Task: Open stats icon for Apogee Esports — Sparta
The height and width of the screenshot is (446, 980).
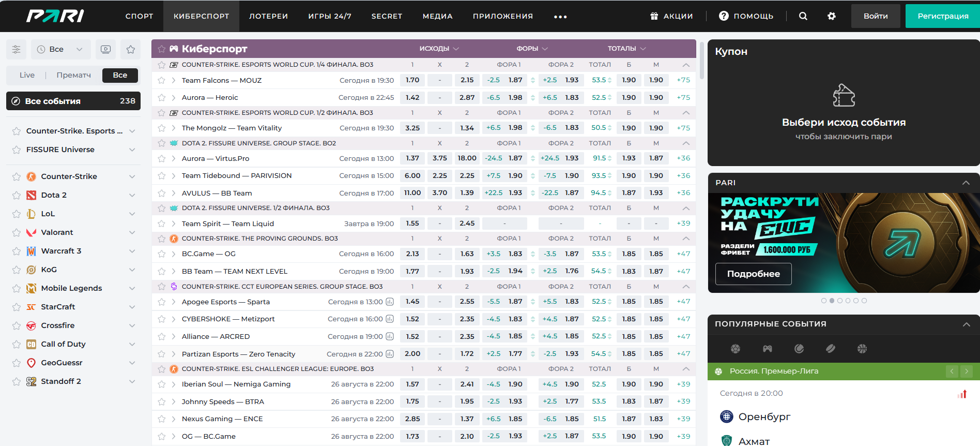Action: pyautogui.click(x=390, y=302)
